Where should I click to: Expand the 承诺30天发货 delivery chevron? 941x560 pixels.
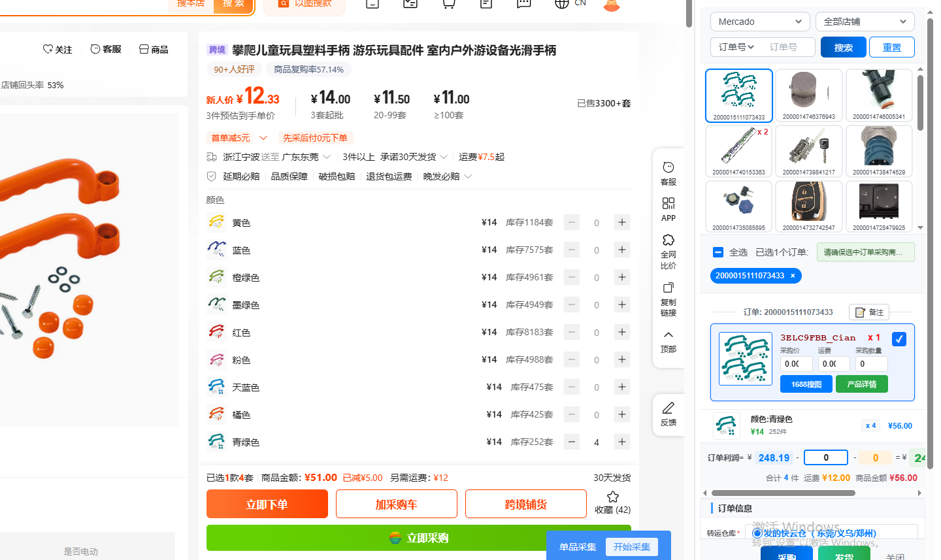444,157
